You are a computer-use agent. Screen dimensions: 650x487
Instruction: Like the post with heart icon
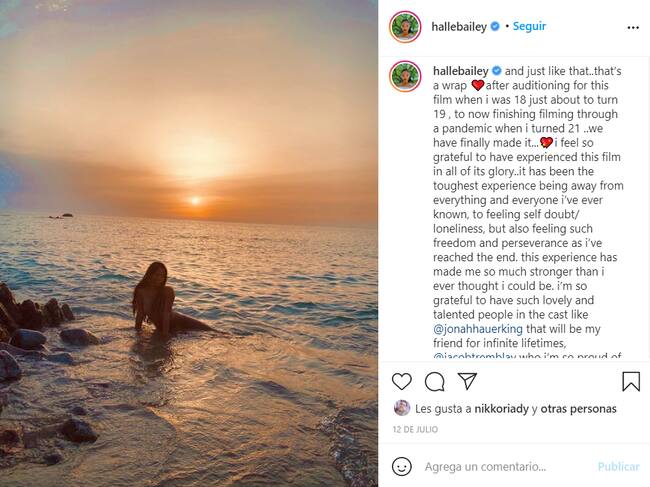coord(402,381)
